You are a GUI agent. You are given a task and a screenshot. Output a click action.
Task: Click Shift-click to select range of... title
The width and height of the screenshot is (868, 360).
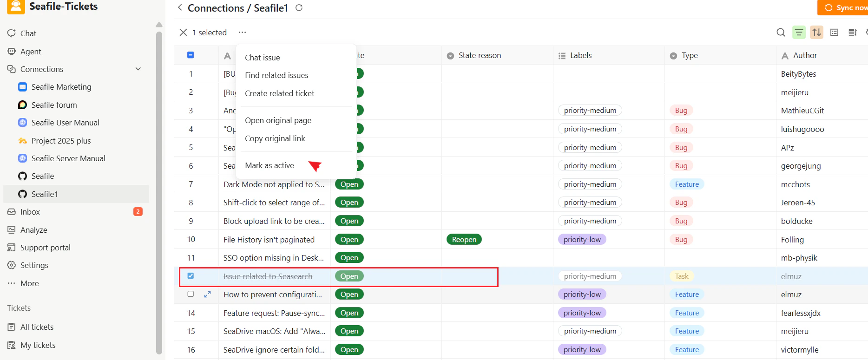click(x=274, y=203)
